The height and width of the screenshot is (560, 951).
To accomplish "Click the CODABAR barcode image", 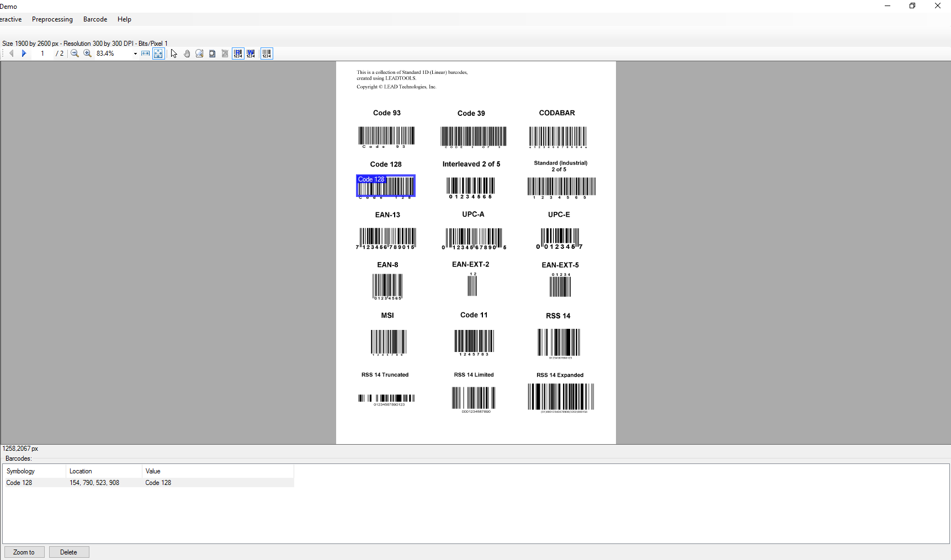I will pos(558,137).
